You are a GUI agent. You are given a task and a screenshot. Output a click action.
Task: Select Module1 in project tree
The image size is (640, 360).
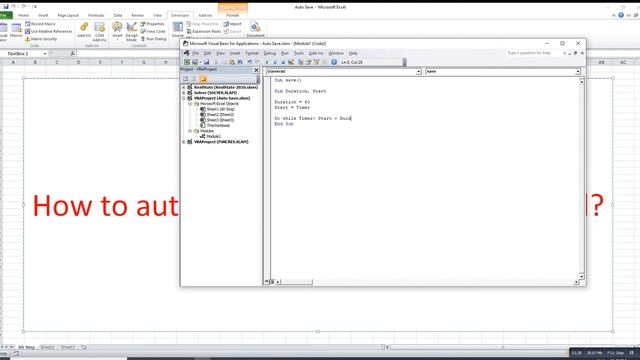point(213,136)
